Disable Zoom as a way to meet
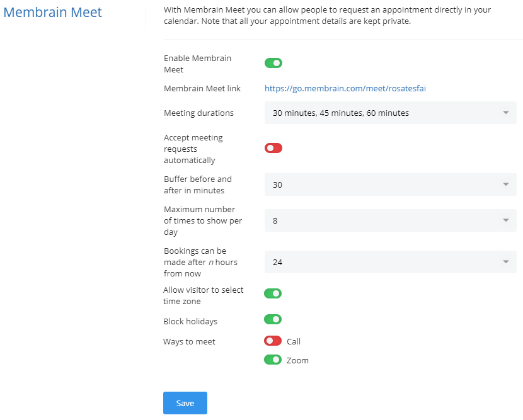Screen dimensions: 523x420 (x=273, y=360)
